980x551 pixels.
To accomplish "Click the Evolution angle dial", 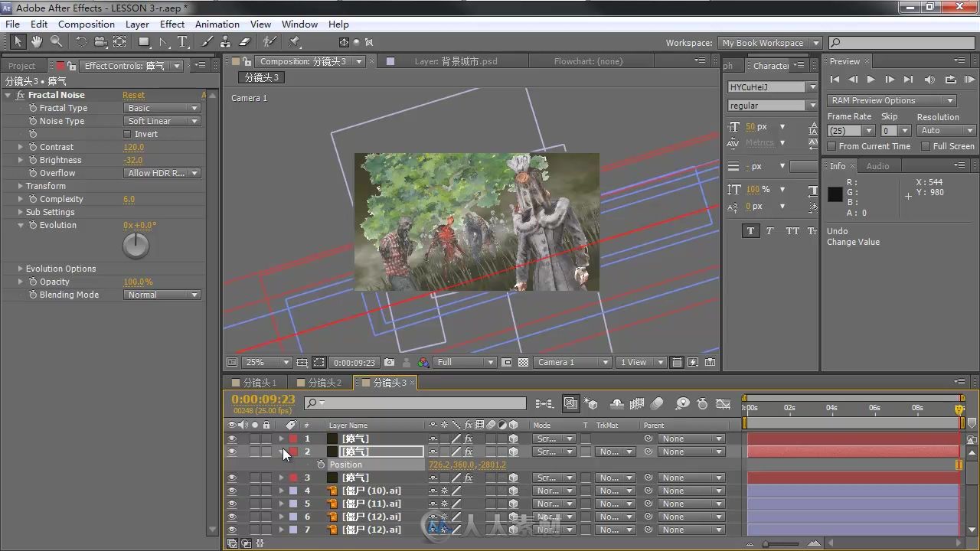I will [x=136, y=246].
